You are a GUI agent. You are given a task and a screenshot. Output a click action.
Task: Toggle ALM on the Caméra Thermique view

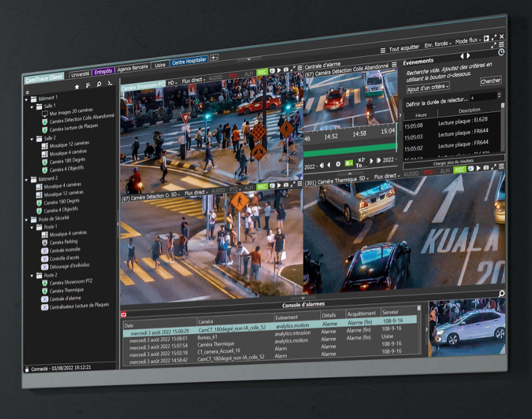445,171
